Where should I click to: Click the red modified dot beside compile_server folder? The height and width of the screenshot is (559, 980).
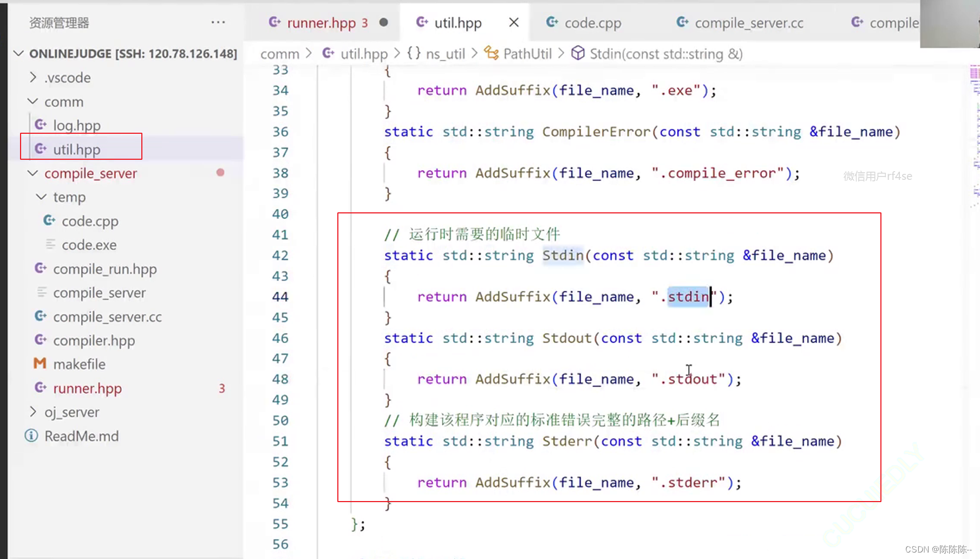point(220,173)
